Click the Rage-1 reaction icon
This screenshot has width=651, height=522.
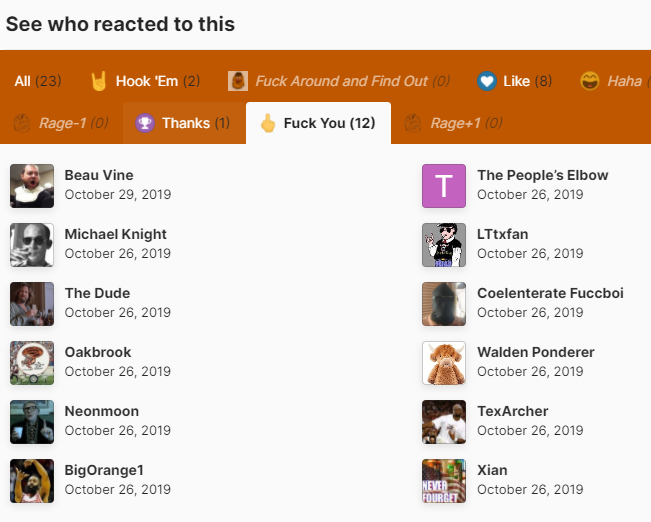click(x=22, y=123)
